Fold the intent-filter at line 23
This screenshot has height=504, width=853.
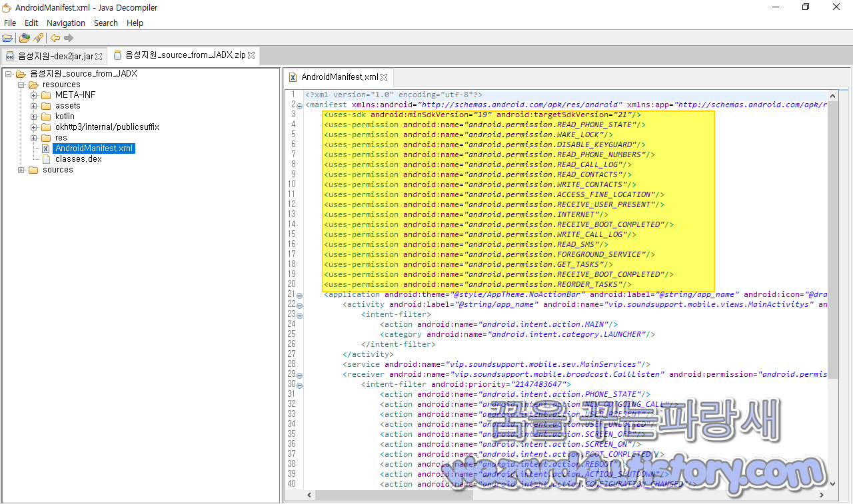pyautogui.click(x=299, y=315)
